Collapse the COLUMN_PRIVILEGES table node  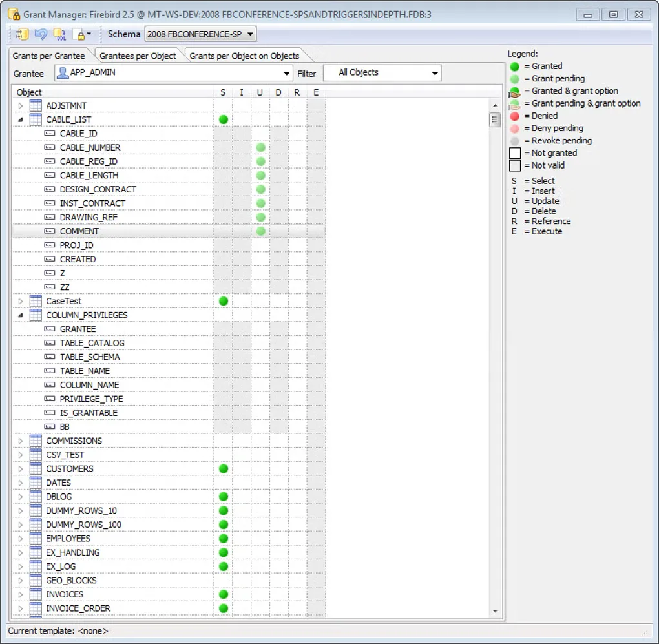(x=20, y=315)
